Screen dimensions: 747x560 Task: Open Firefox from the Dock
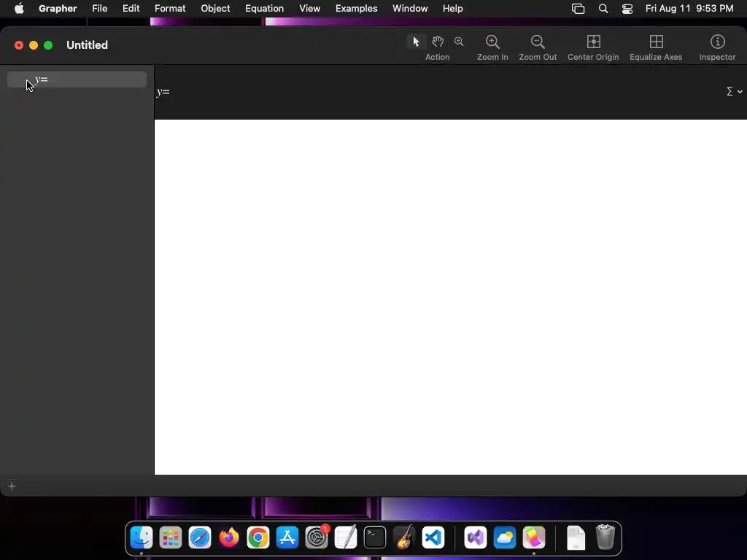point(228,537)
